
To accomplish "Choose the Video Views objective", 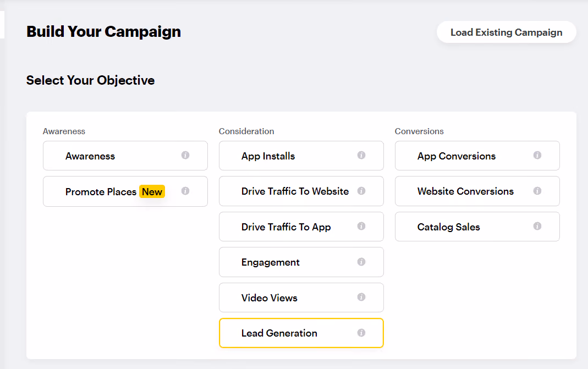I will pos(301,298).
